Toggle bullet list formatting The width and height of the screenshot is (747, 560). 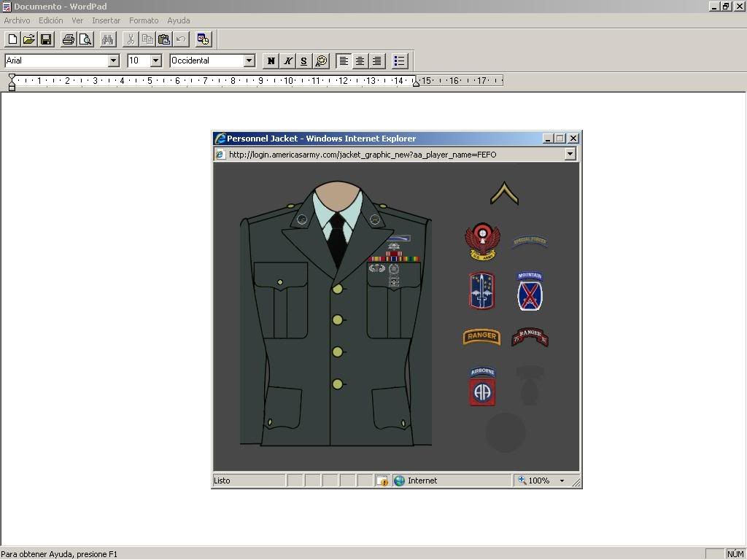[x=399, y=61]
